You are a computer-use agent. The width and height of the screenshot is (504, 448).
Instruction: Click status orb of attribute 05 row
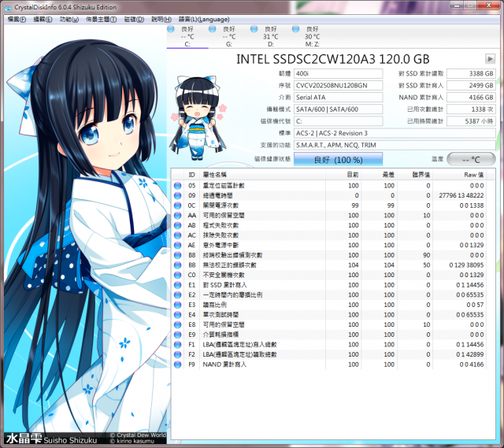coord(177,186)
